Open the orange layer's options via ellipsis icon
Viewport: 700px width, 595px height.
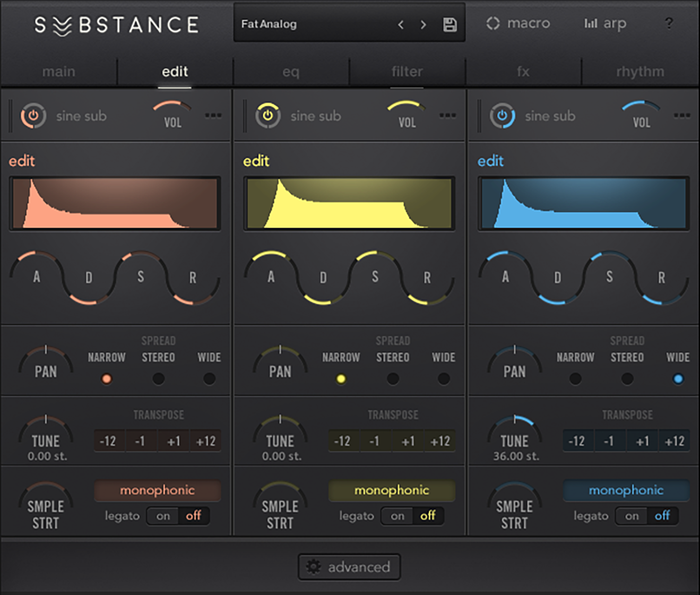tap(214, 116)
